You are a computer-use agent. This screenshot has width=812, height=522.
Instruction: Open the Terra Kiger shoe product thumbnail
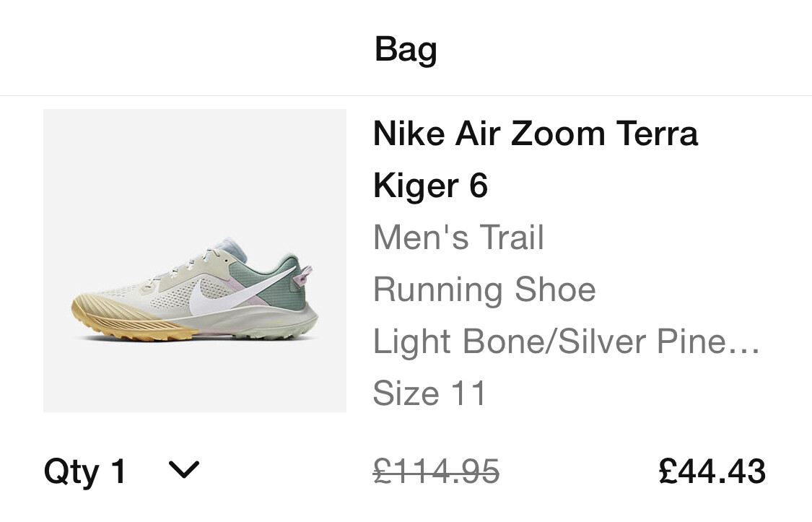click(x=195, y=261)
